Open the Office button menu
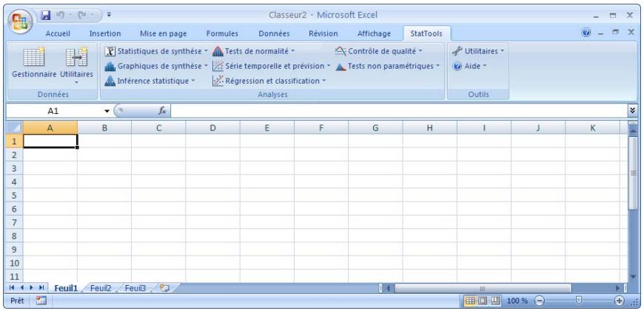 (21, 21)
